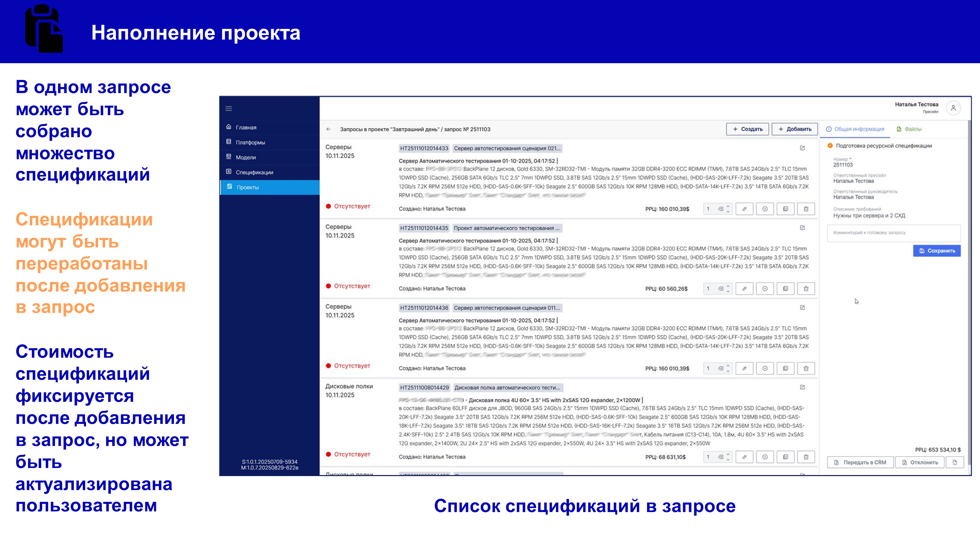Screen dimensions: 980x551
Task: Open the hamburger menu in the sidebar
Action: pyautogui.click(x=229, y=109)
